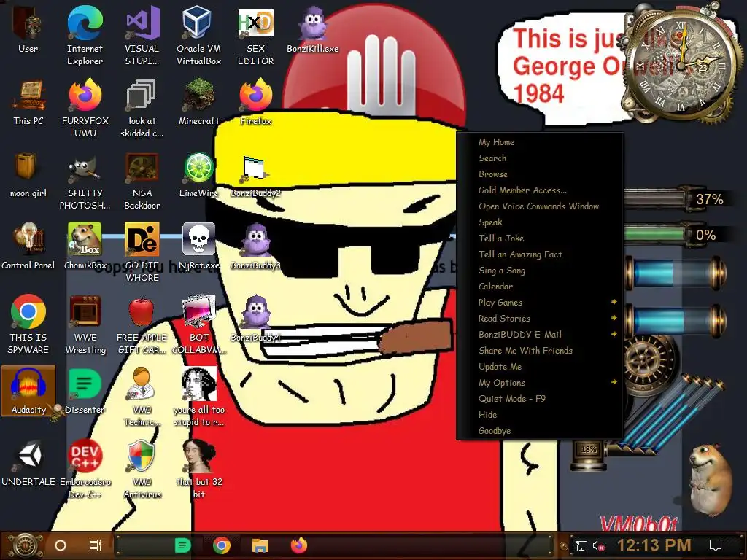This screenshot has height=560, width=747.
Task: Select the BonziBuddy4 desktop icon
Action: [x=256, y=319]
